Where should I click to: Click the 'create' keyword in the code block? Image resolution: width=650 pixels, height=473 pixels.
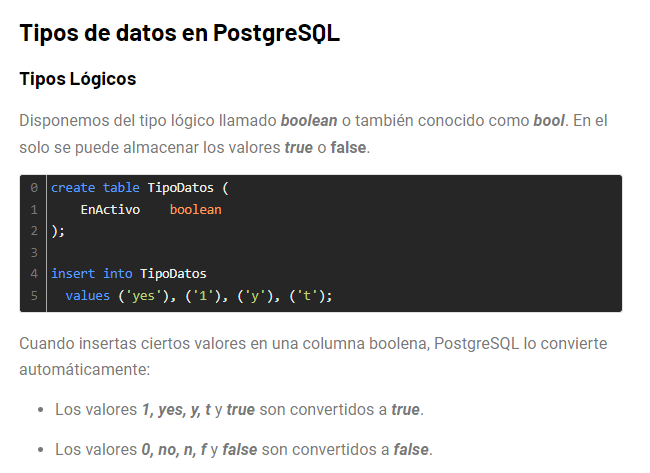73,188
